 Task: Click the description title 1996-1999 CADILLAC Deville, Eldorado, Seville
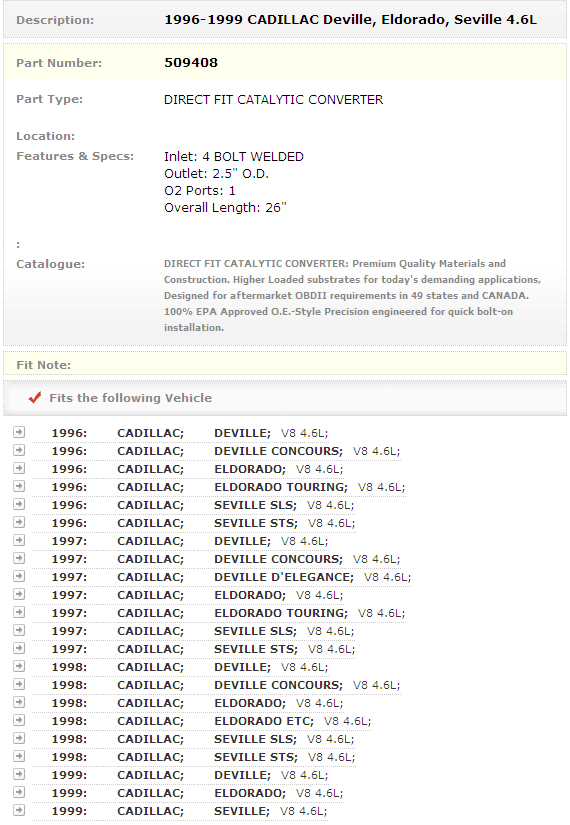(351, 20)
